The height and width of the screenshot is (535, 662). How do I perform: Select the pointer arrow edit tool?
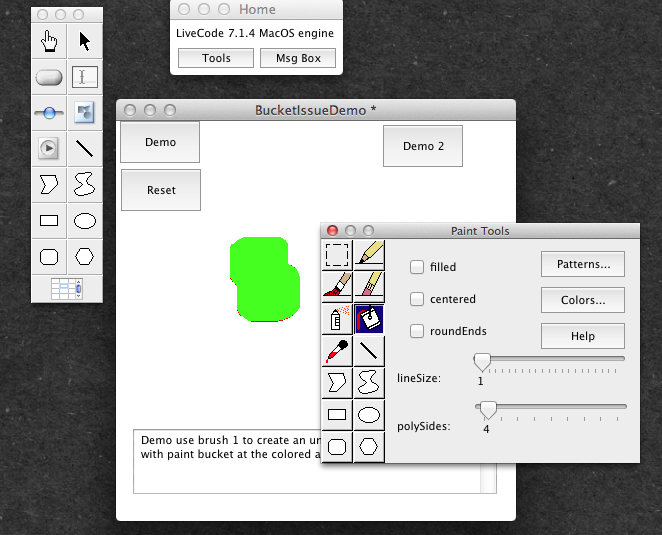tap(85, 41)
